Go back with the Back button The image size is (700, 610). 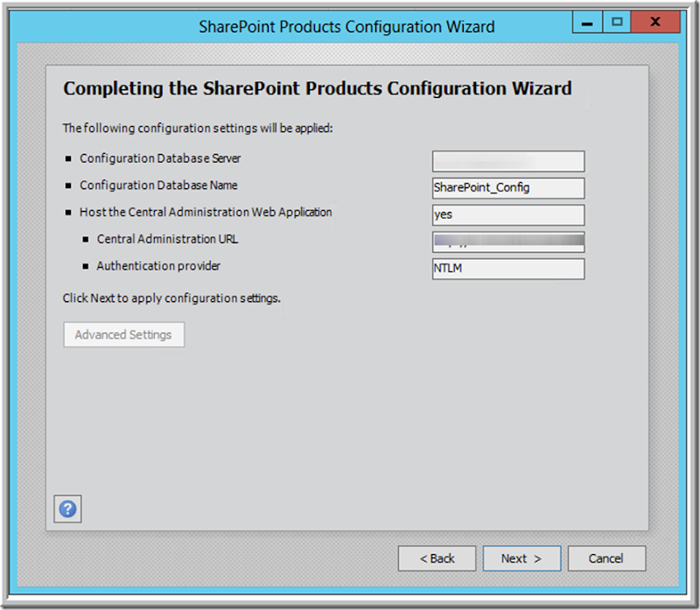(437, 558)
